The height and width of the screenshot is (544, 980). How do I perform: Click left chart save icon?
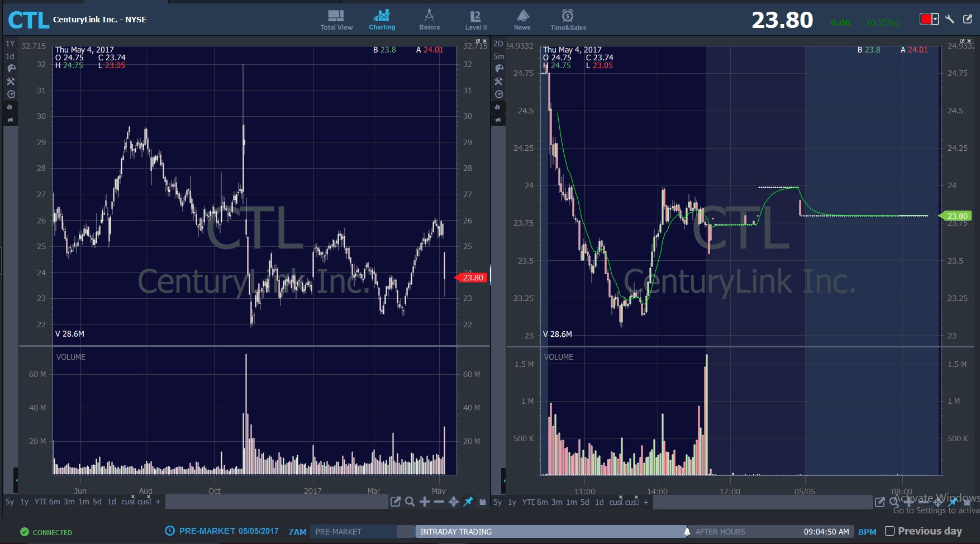[x=483, y=502]
